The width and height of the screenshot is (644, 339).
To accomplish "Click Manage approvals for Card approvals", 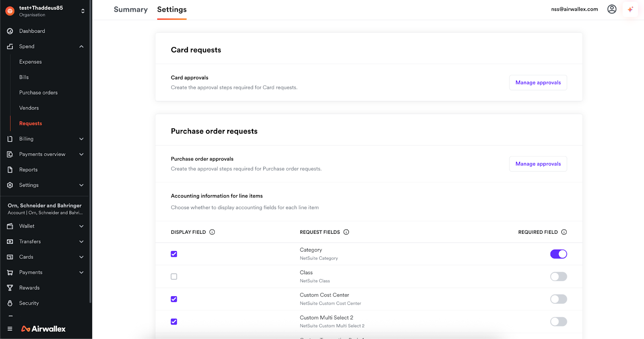I will pyautogui.click(x=538, y=83).
